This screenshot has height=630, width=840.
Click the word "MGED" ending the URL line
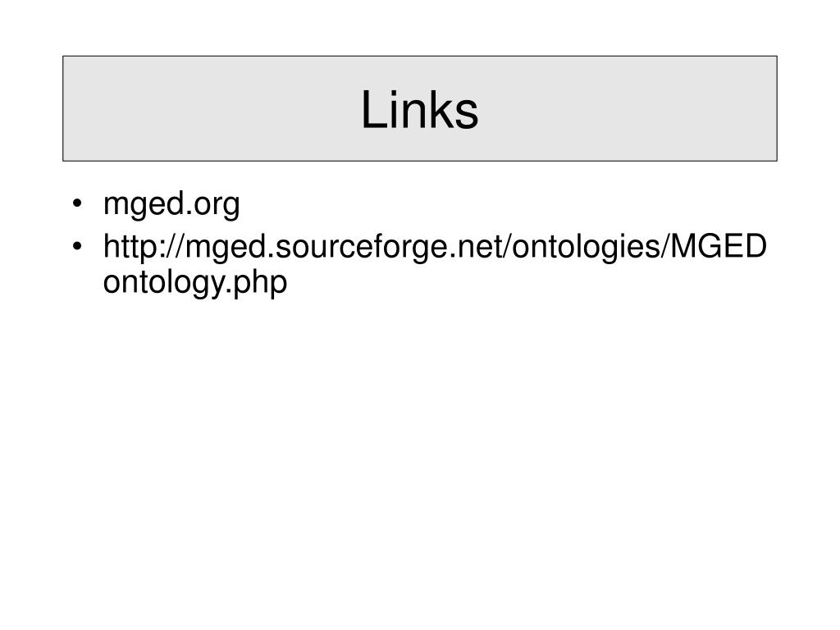point(719,246)
